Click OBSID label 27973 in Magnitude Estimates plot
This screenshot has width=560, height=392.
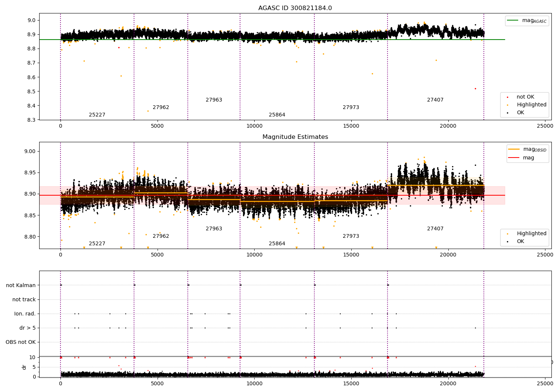(x=351, y=236)
